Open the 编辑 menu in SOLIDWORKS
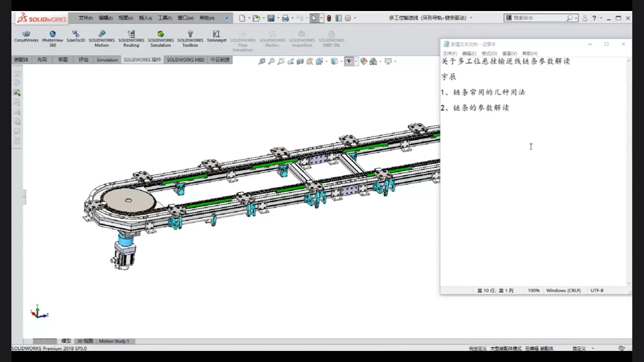The image size is (644, 362). 105,18
